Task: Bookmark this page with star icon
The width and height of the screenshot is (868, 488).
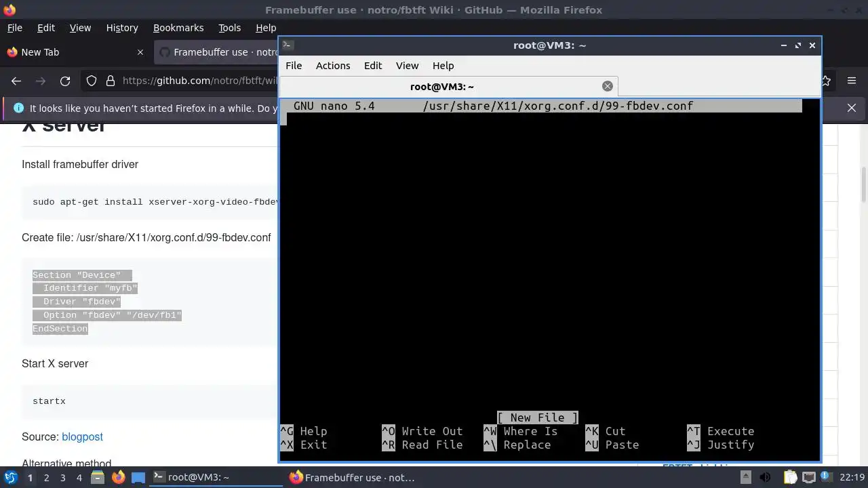Action: click(826, 81)
